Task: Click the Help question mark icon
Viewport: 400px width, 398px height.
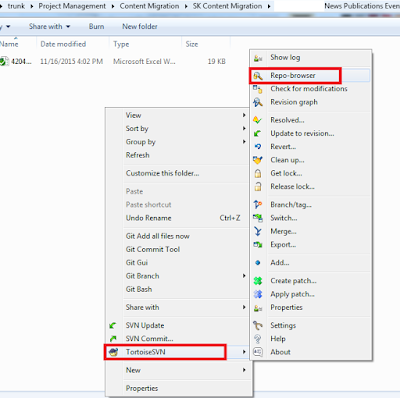Action: pyautogui.click(x=258, y=339)
